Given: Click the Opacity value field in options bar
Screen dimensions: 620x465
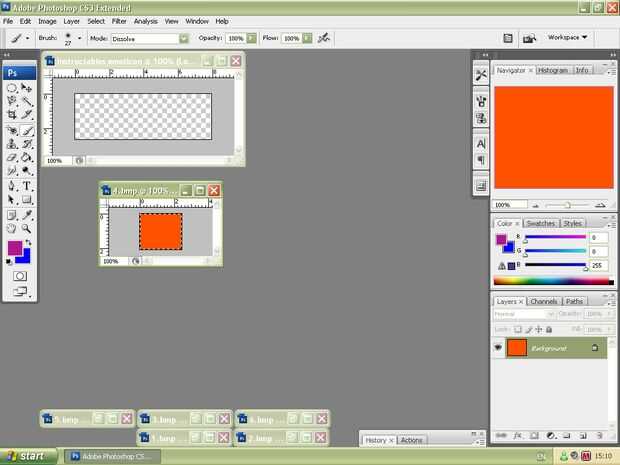Looking at the screenshot, I should (236, 38).
